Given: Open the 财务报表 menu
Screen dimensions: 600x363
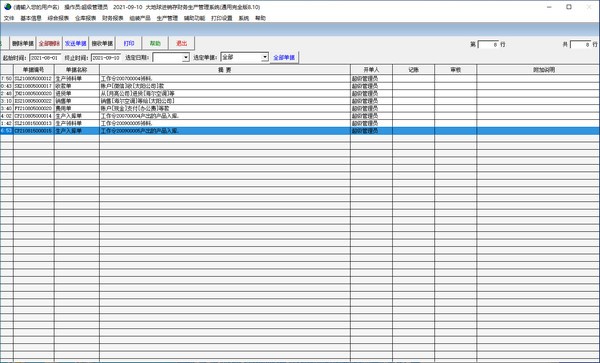Looking at the screenshot, I should pyautogui.click(x=112, y=18).
